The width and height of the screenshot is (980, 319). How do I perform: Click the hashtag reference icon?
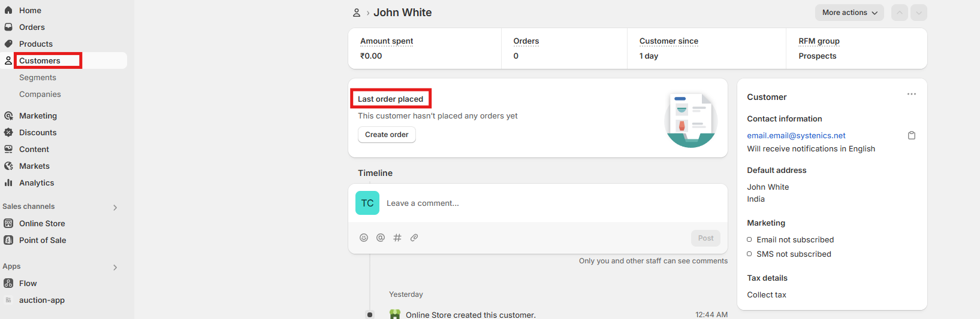point(397,238)
